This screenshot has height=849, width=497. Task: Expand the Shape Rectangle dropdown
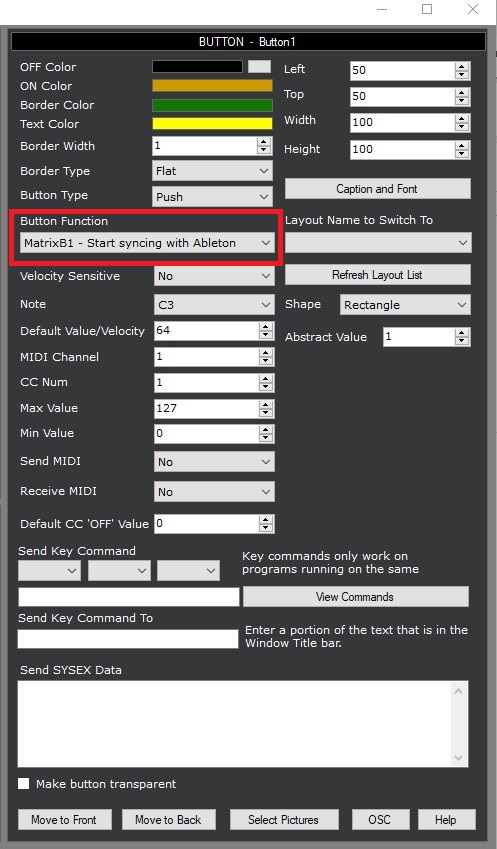click(x=405, y=305)
